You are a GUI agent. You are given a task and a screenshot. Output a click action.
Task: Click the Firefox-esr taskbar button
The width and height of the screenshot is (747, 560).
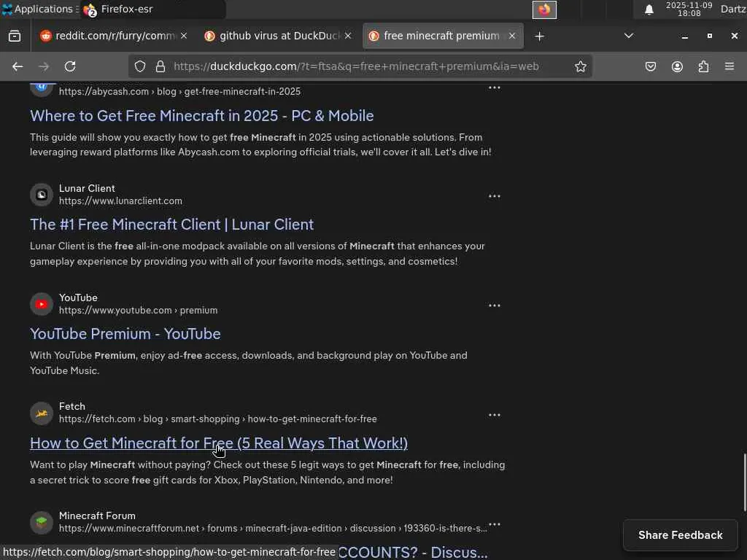coord(152,9)
